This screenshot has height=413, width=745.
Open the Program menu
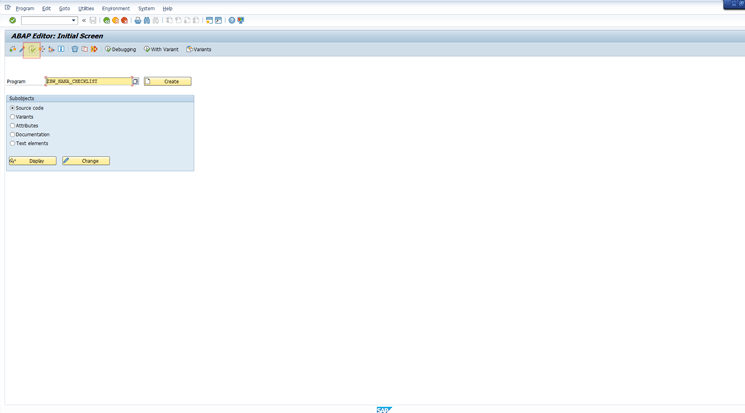25,9
